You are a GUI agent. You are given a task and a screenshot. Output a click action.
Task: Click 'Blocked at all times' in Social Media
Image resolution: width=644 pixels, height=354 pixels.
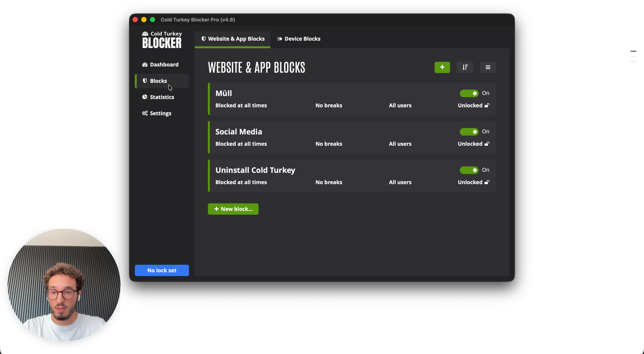coord(241,144)
